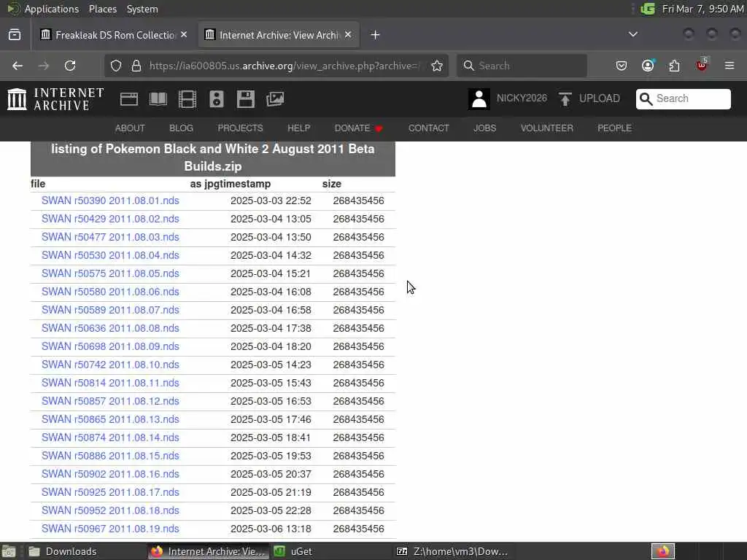
Task: Open the Web (Wayback) media icon
Action: 129,99
